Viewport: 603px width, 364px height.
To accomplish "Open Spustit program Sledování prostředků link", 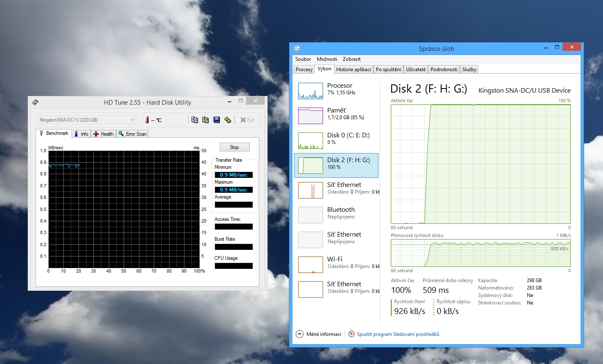I will 398,334.
